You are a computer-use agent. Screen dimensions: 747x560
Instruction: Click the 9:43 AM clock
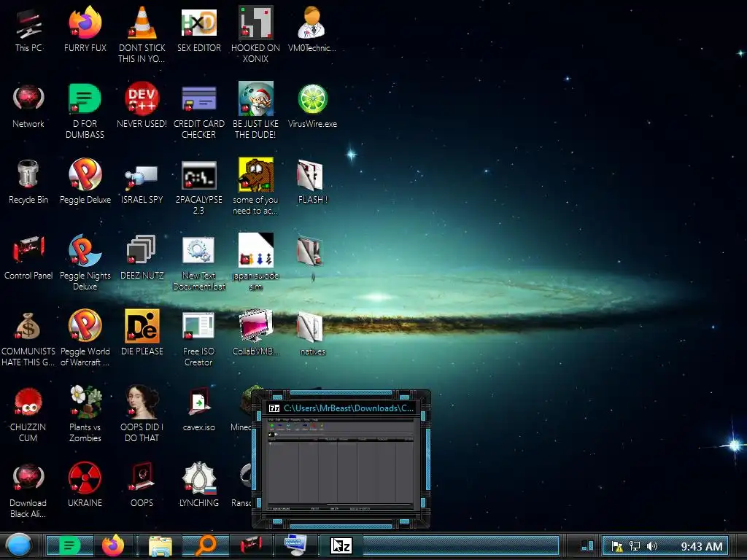click(702, 547)
